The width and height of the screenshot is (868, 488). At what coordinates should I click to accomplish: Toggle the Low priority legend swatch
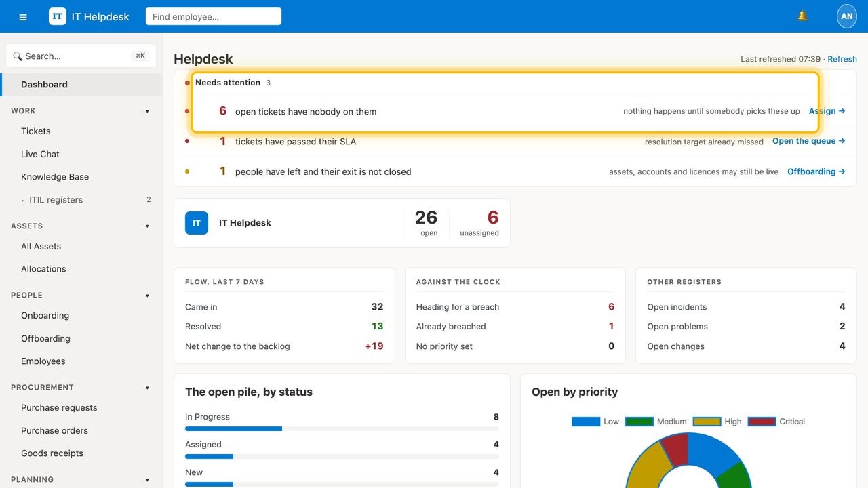click(x=586, y=422)
